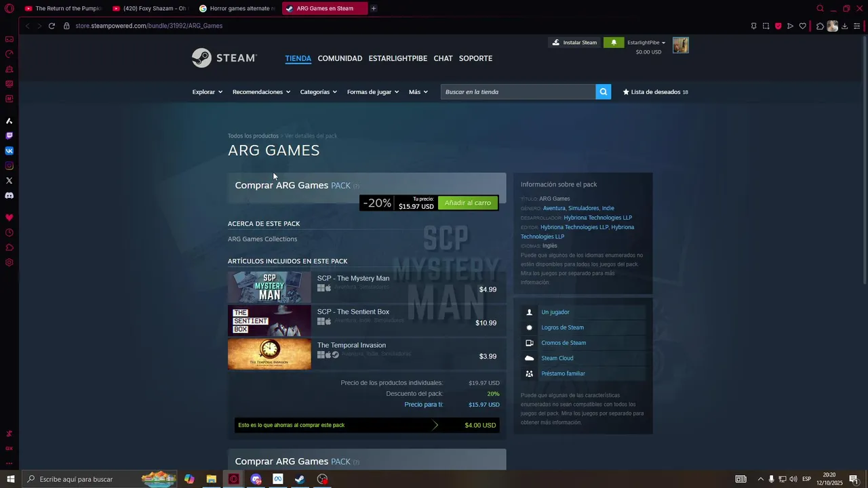
Task: Expand the Explorar dropdown menu
Action: [208, 91]
